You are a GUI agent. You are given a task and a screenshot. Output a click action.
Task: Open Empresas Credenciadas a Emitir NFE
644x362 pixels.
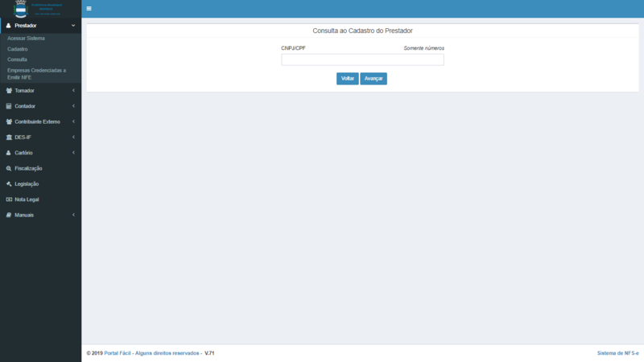(x=36, y=73)
